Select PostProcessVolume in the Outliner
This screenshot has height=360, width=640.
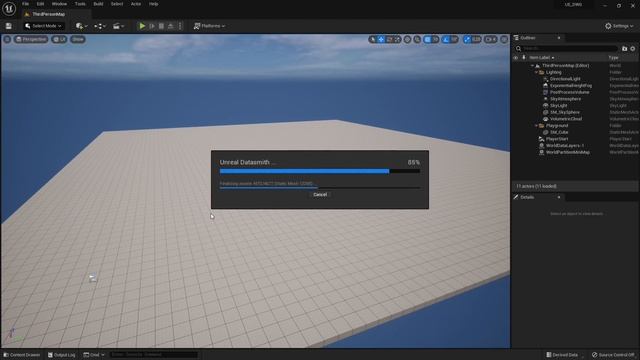pyautogui.click(x=569, y=92)
